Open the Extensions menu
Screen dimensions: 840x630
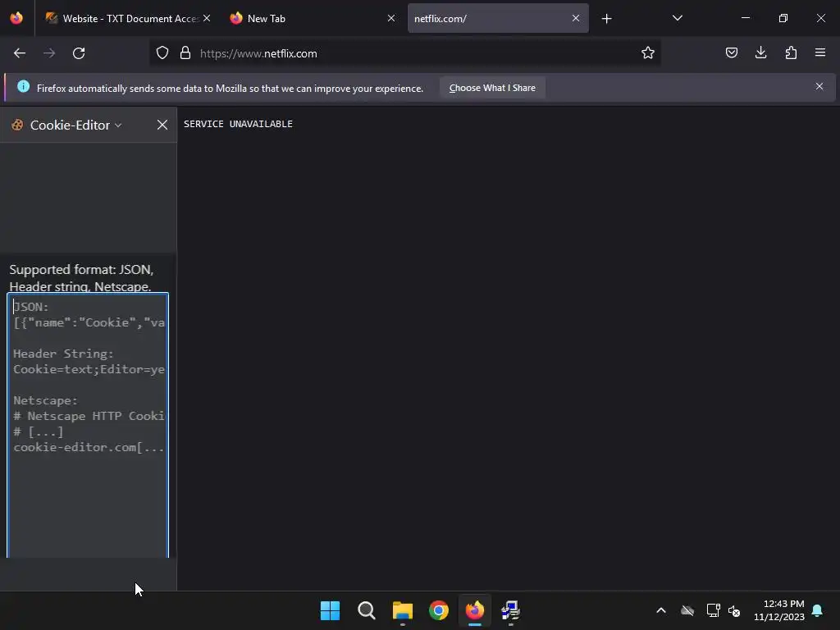[x=791, y=52]
